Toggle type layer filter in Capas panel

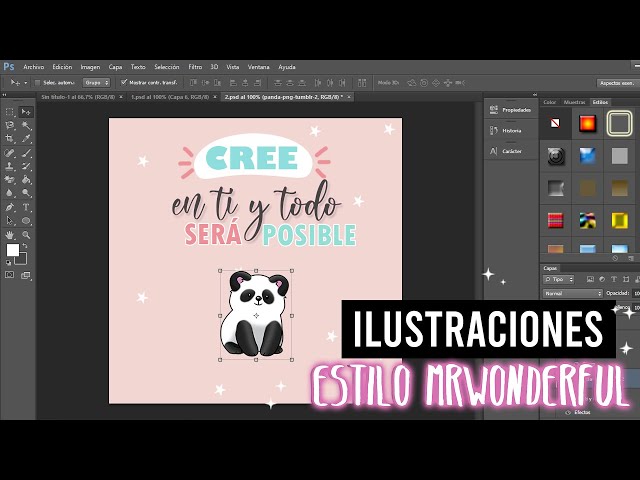point(614,280)
